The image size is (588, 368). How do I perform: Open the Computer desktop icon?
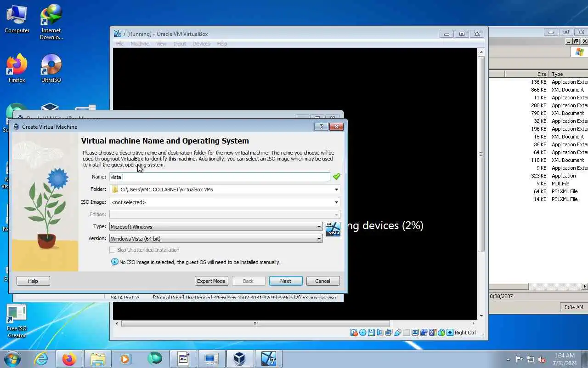click(17, 18)
